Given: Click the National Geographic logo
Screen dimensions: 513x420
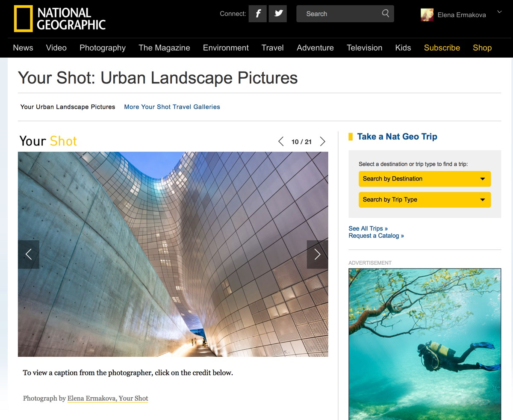Looking at the screenshot, I should pos(59,19).
